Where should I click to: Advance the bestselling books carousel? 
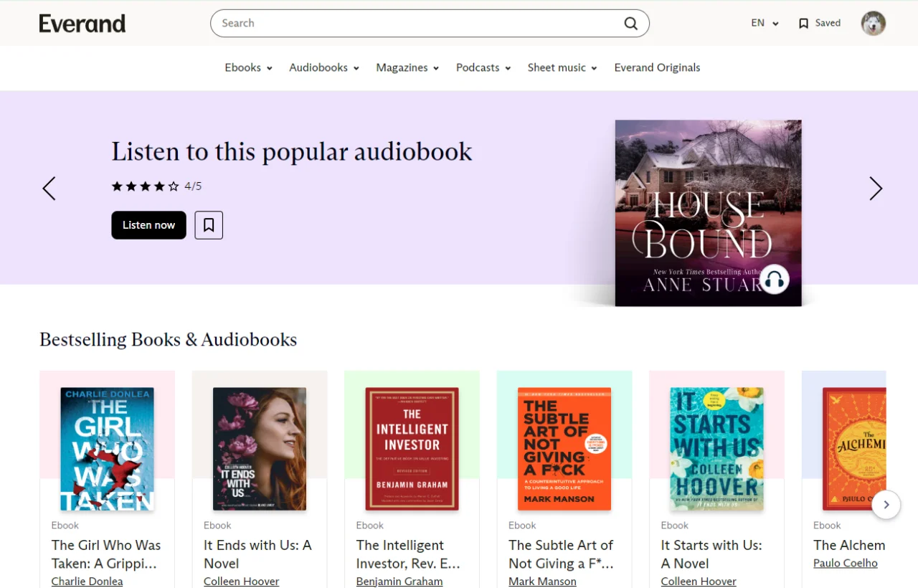click(x=886, y=504)
